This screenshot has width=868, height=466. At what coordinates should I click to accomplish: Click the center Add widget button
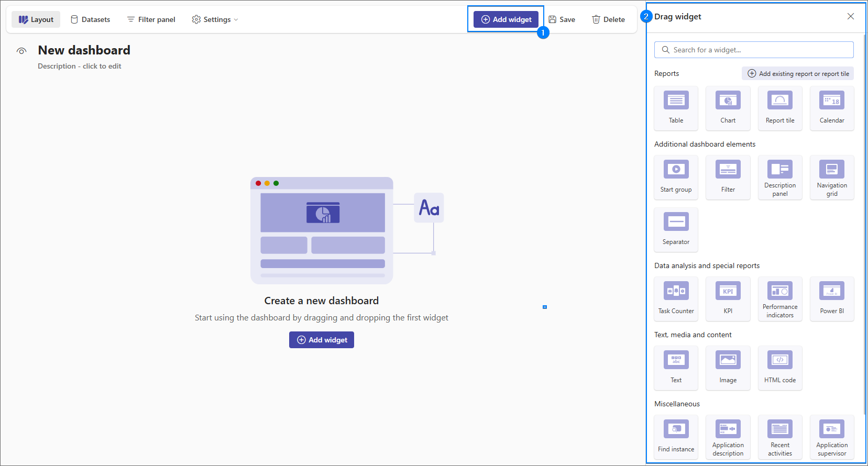pyautogui.click(x=322, y=340)
